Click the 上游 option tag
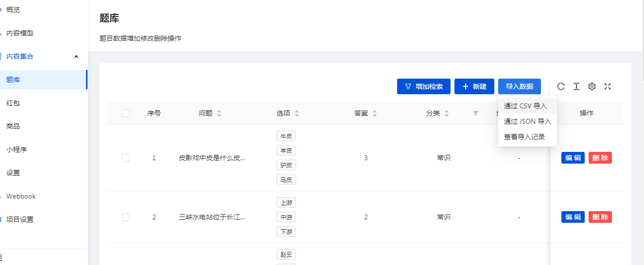 [286, 202]
